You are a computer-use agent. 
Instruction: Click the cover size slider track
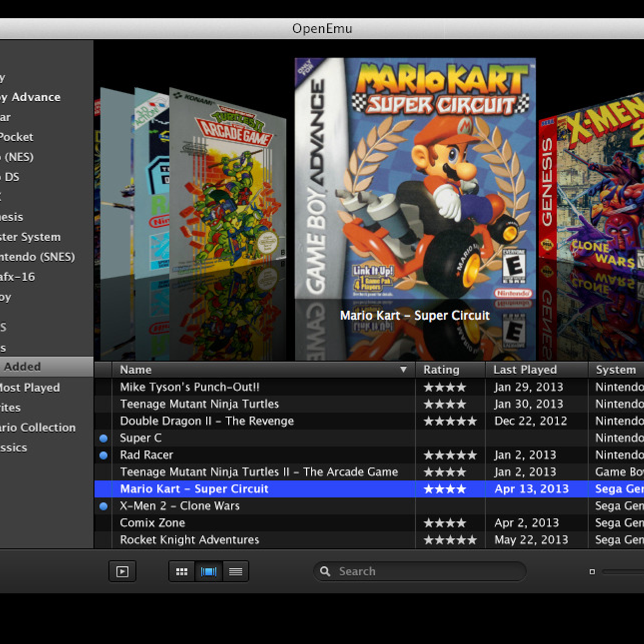[623, 572]
